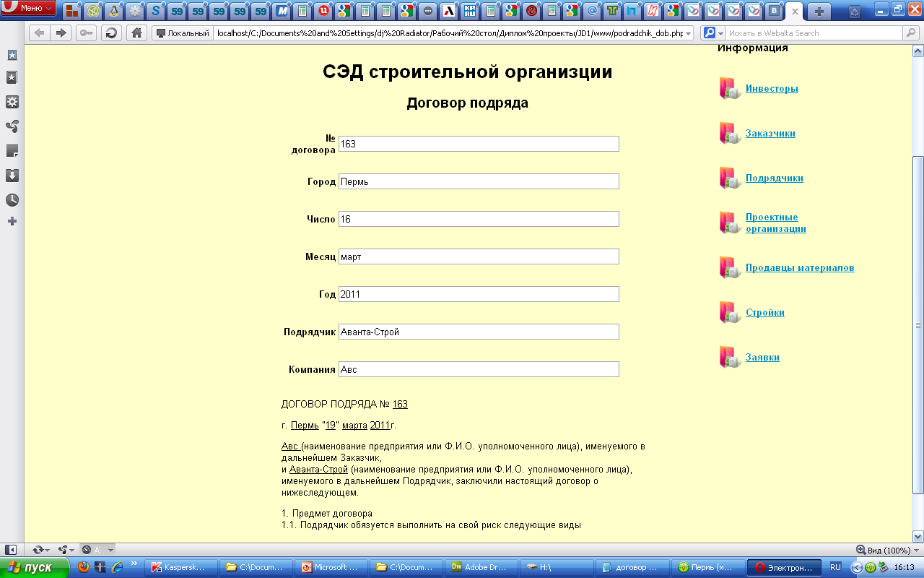
Task: Toggle the side panel button in status bar
Action: pyautogui.click(x=12, y=550)
